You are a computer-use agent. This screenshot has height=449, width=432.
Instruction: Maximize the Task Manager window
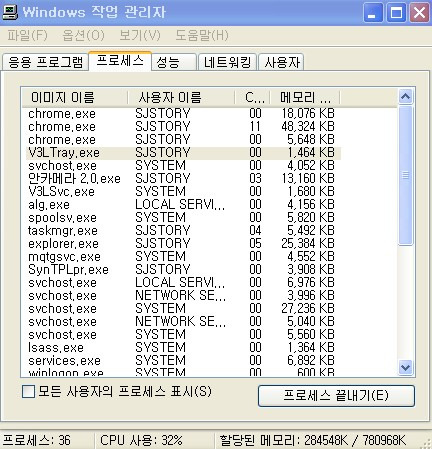tap(396, 13)
